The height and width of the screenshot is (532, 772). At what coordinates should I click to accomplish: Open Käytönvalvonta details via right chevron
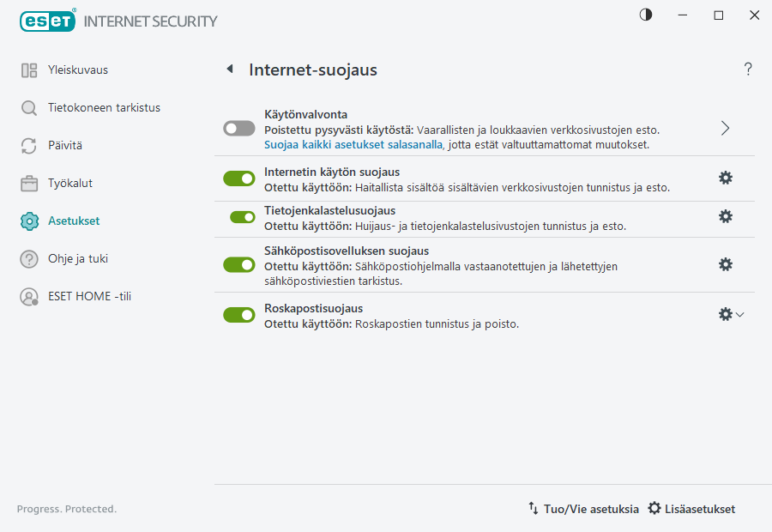point(725,128)
